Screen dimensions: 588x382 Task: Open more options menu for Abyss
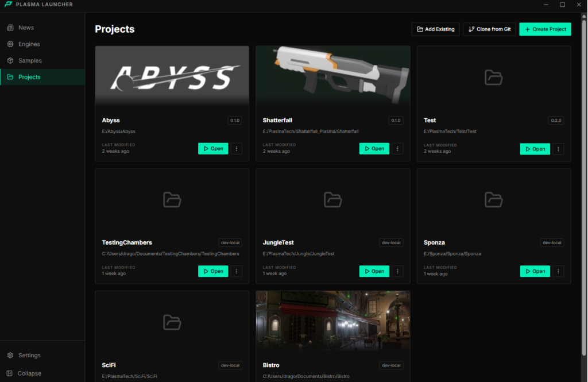click(237, 149)
